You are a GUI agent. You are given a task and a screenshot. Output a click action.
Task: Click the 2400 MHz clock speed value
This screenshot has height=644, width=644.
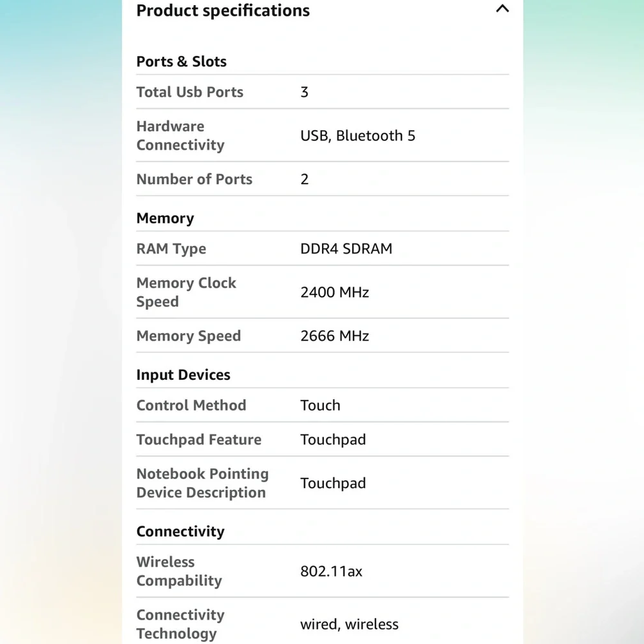[x=335, y=292]
